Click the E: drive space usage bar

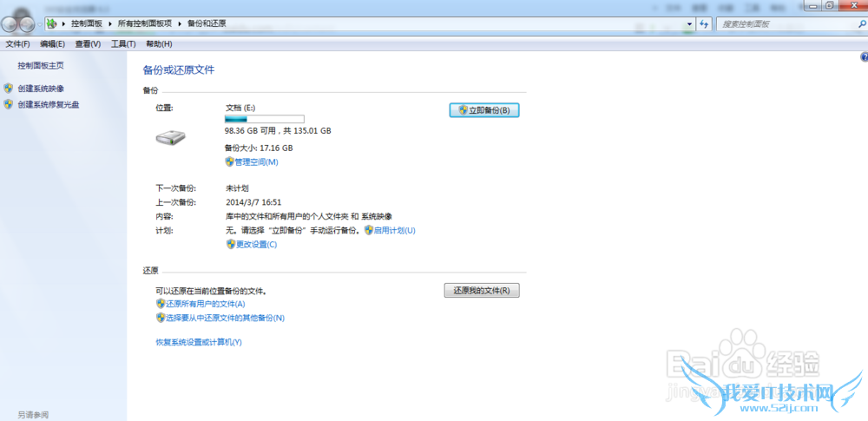click(264, 119)
